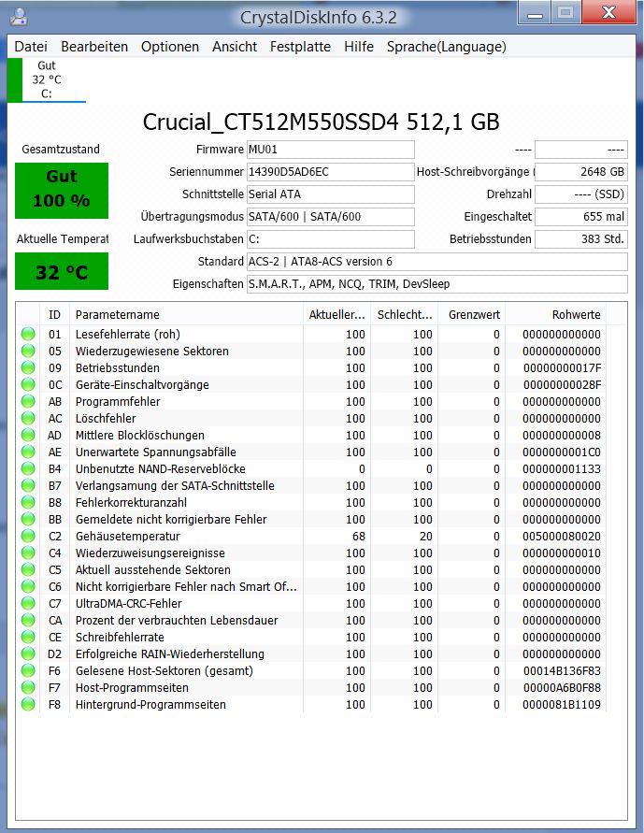Click the CrystalDiskInfo title bar app icon
The image size is (644, 833).
[19, 17]
